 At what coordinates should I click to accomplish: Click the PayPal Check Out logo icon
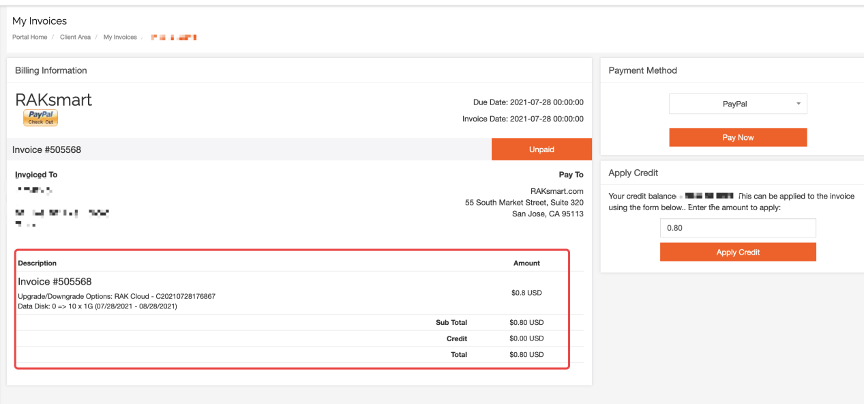coord(40,118)
